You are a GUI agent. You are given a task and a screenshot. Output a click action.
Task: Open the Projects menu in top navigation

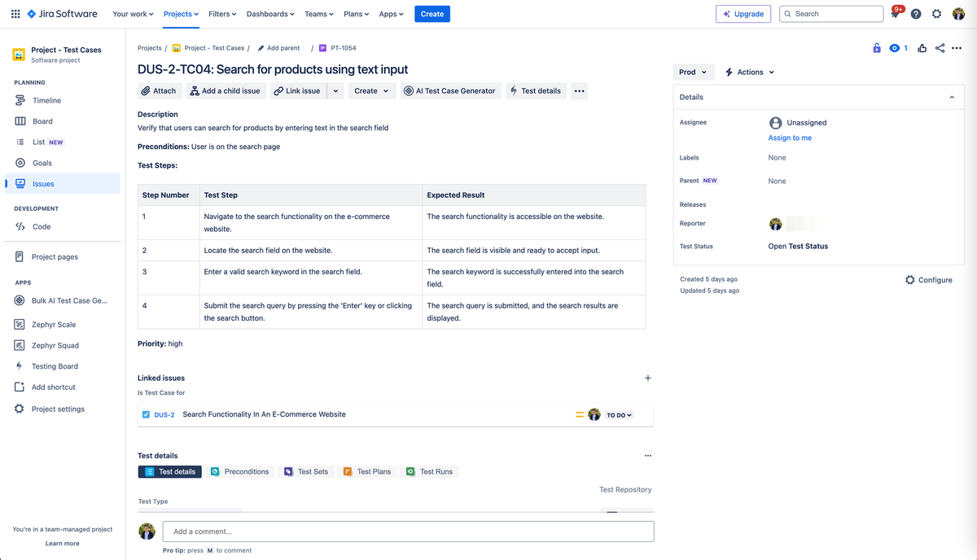pyautogui.click(x=180, y=13)
